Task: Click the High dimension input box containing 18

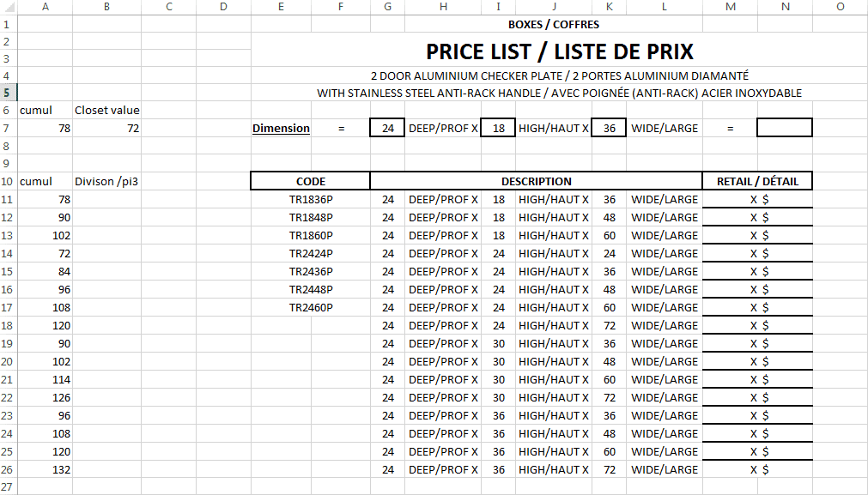Action: click(498, 128)
